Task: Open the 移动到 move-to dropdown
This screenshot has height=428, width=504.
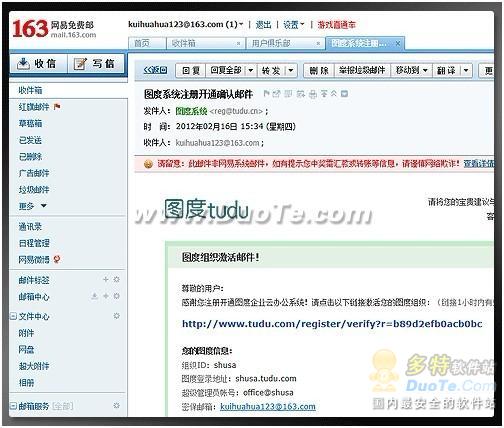Action: 411,71
